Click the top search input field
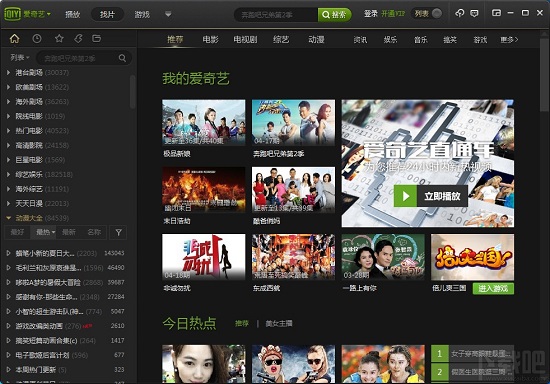550x384 pixels. click(277, 14)
